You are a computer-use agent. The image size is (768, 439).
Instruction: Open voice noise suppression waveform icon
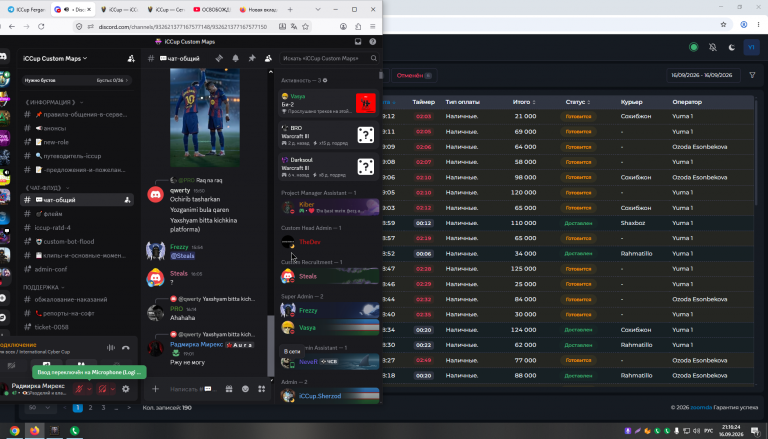pyautogui.click(x=111, y=348)
